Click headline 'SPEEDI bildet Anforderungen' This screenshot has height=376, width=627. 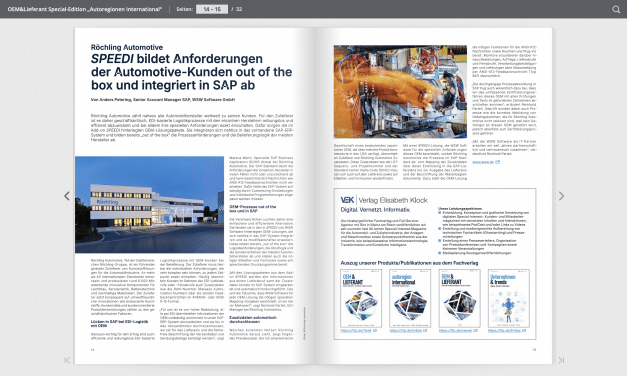pos(177,59)
